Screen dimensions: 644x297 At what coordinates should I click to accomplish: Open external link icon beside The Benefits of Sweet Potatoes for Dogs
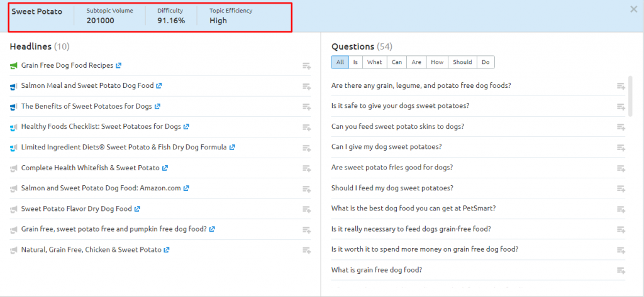click(157, 107)
